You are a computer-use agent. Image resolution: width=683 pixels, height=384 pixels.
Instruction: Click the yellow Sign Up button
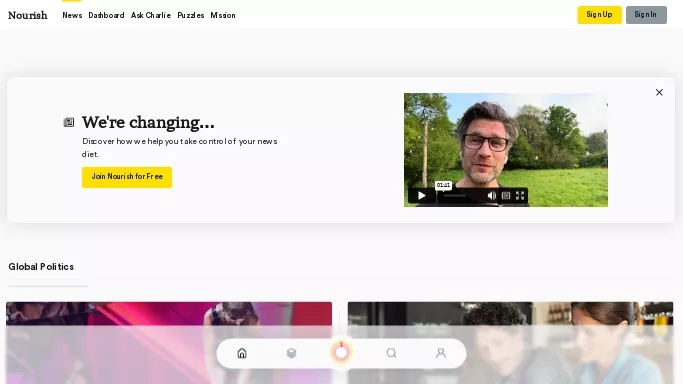[599, 15]
